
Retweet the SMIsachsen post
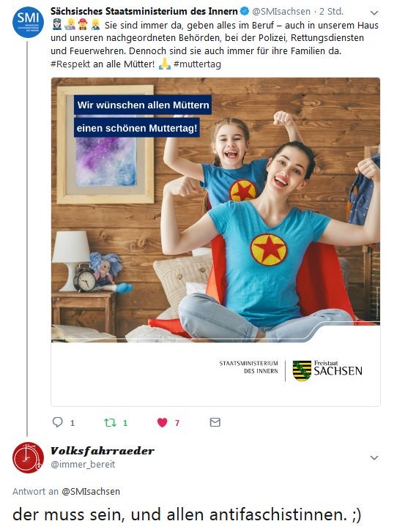point(110,422)
